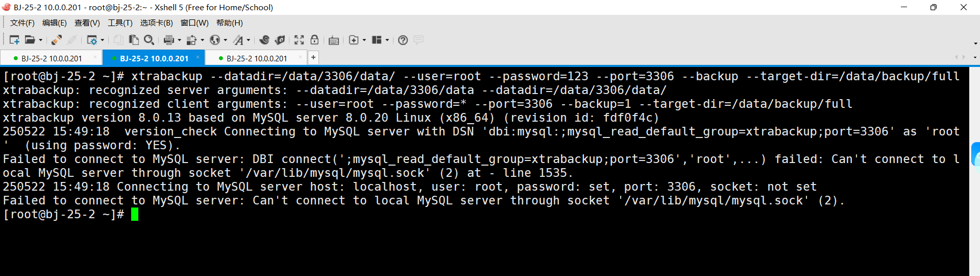Viewport: 980px width, 276px height.
Task: Launch Xftp file transfer icon
Action: pyautogui.click(x=279, y=40)
